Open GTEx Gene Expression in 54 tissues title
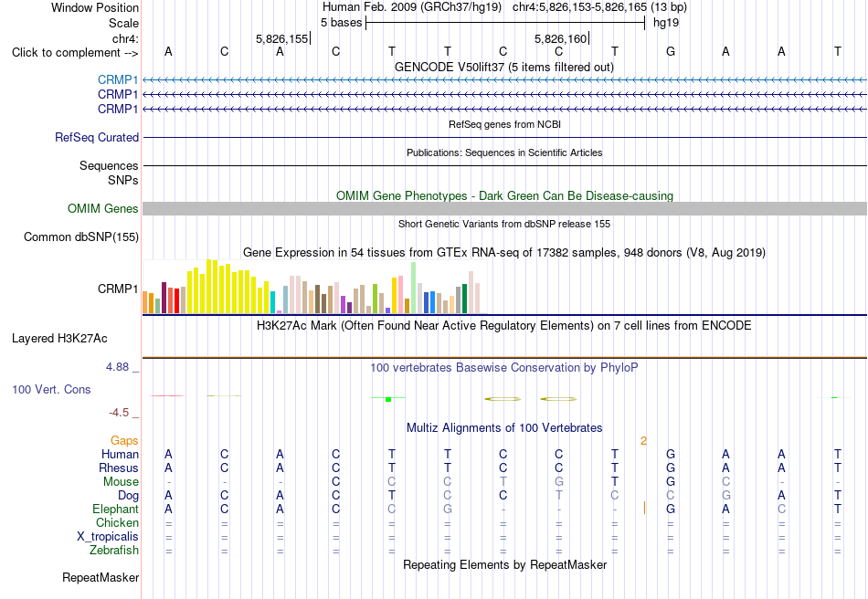The height and width of the screenshot is (599, 868). [x=504, y=253]
